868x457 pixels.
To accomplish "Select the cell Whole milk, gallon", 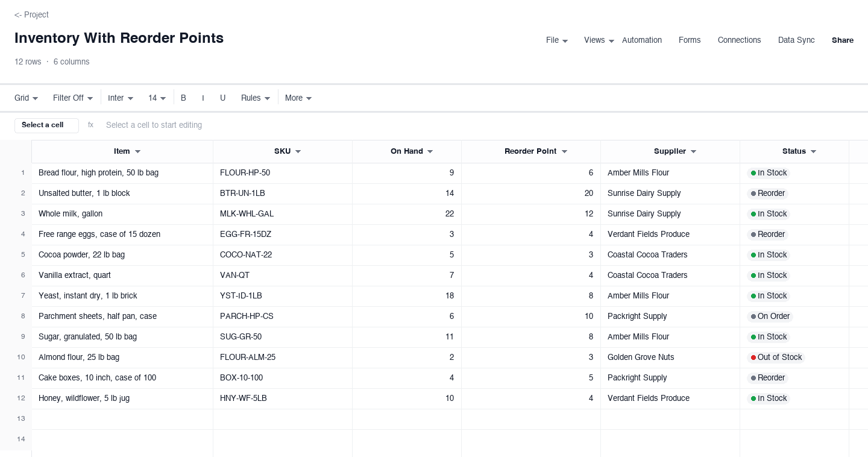I will tap(122, 214).
